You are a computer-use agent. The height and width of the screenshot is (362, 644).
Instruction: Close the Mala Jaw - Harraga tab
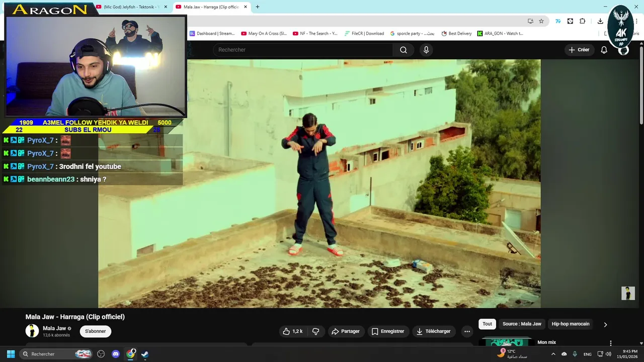(246, 7)
